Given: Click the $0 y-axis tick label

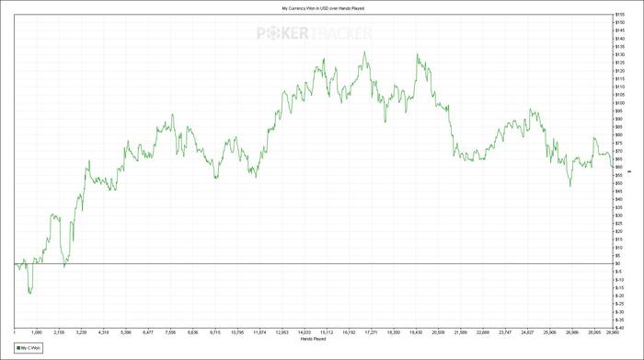Looking at the screenshot, I should (617, 263).
